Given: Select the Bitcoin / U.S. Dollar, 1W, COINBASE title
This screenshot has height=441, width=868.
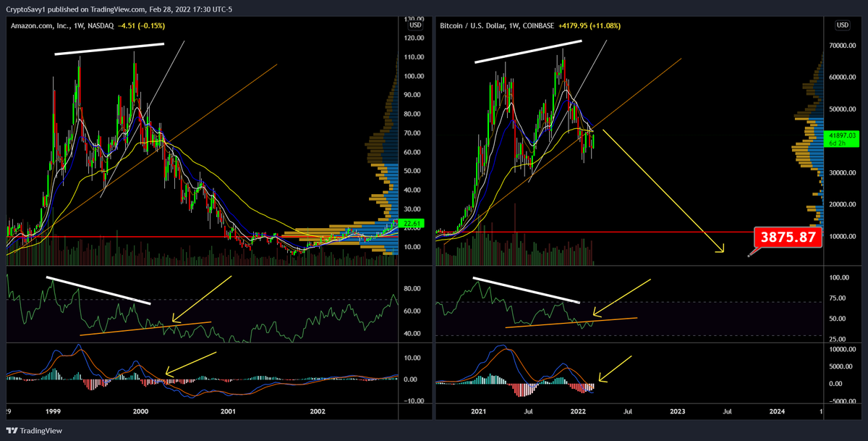Looking at the screenshot, I should [497, 25].
